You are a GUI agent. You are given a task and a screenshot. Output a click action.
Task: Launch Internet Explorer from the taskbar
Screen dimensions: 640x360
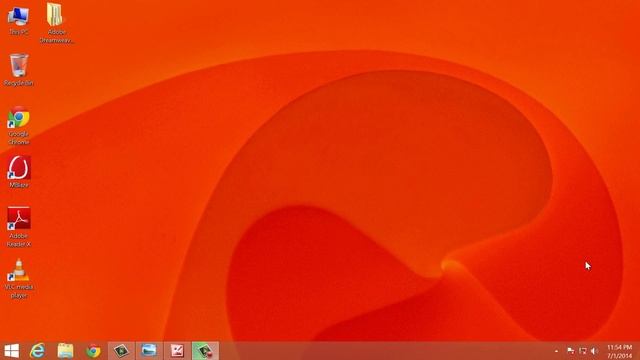point(38,351)
